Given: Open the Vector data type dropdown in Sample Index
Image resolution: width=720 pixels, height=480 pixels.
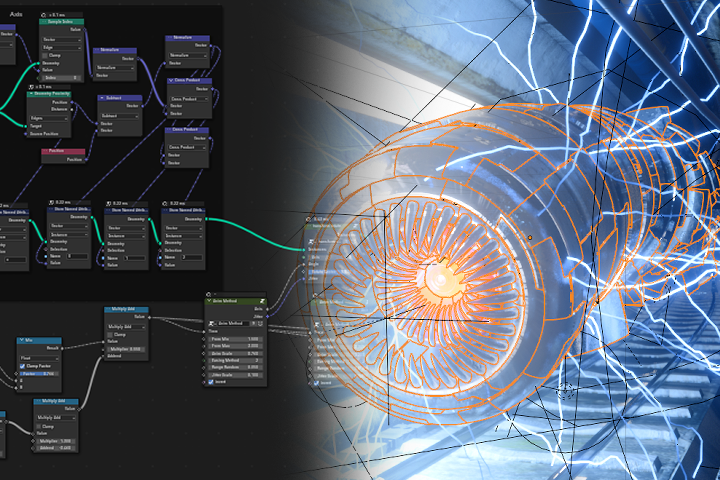Looking at the screenshot, I should [x=62, y=40].
